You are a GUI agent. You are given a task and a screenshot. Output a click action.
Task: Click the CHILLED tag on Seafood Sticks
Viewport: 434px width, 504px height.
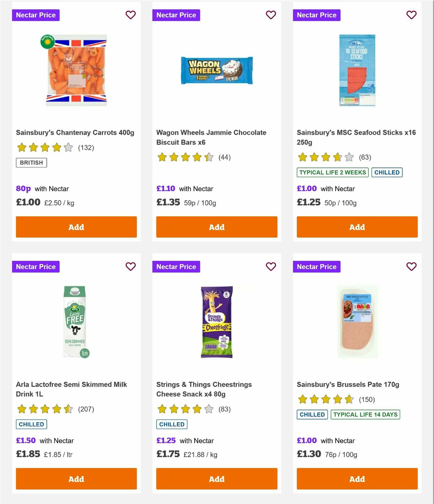point(387,172)
